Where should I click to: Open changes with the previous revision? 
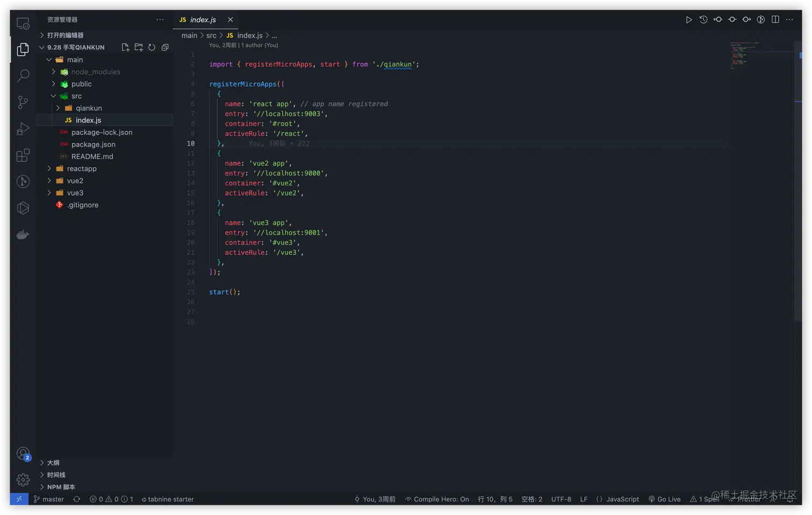point(718,19)
